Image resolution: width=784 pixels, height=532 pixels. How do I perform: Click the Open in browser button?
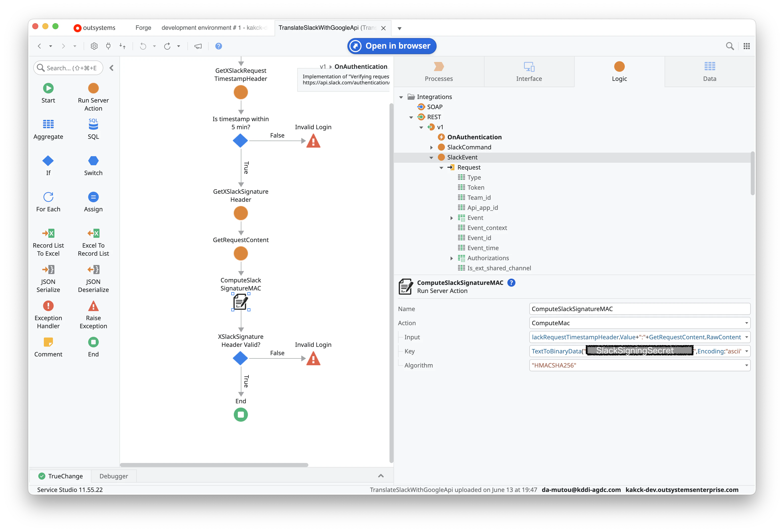point(392,46)
